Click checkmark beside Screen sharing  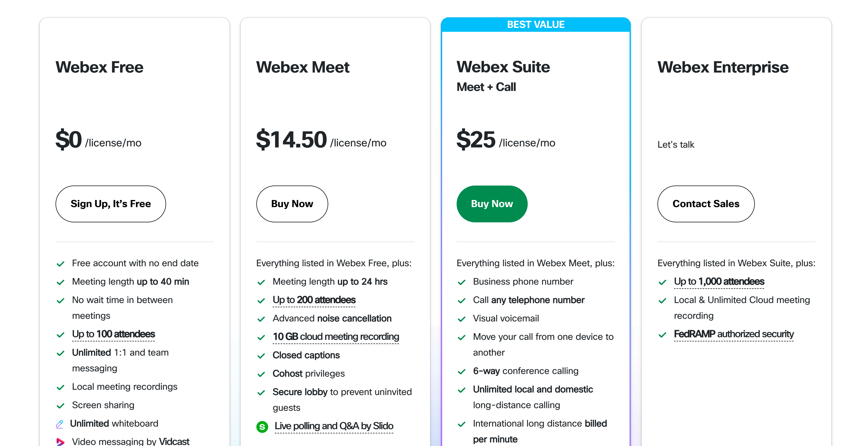tap(61, 406)
